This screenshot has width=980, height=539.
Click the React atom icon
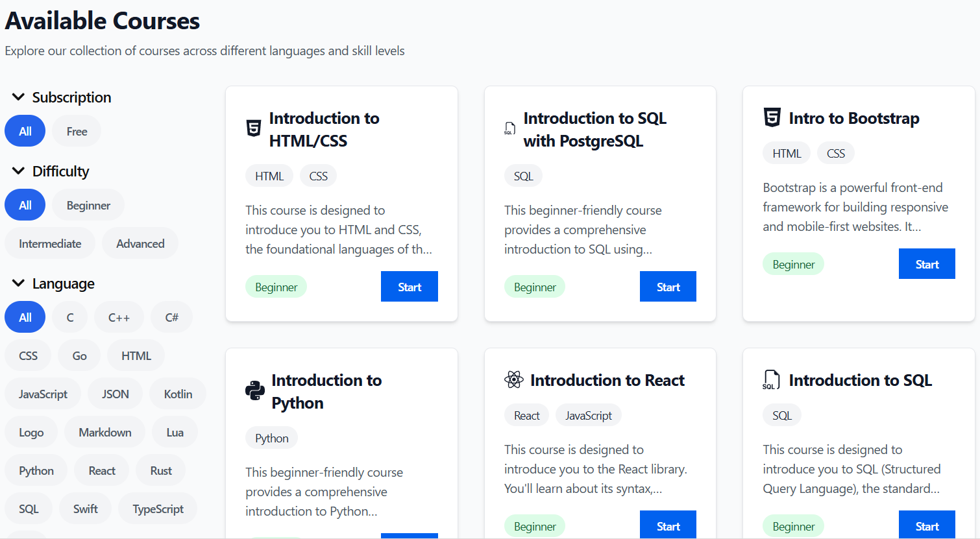coord(513,379)
